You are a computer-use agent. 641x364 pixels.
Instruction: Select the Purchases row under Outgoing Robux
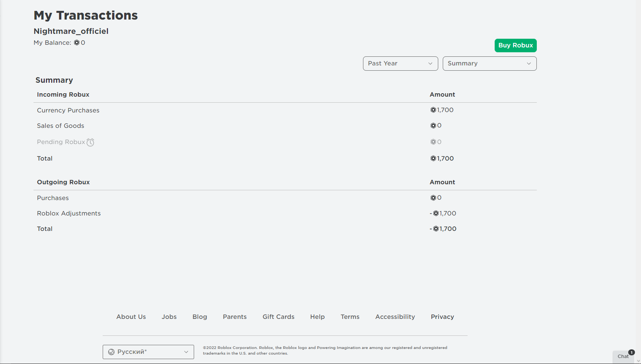53,198
